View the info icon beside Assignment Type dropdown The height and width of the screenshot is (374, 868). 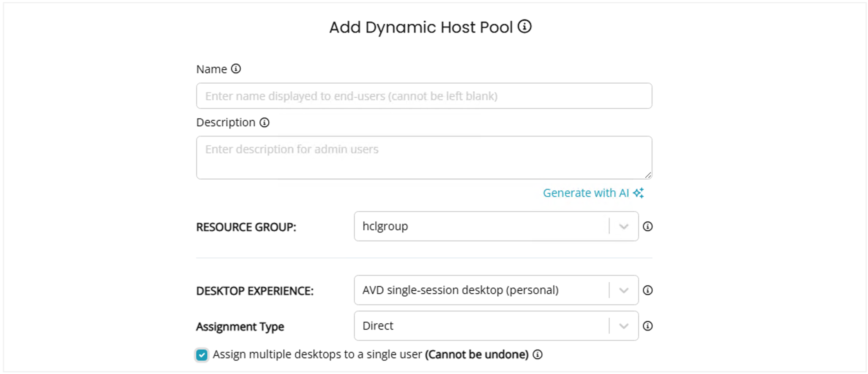tap(647, 326)
